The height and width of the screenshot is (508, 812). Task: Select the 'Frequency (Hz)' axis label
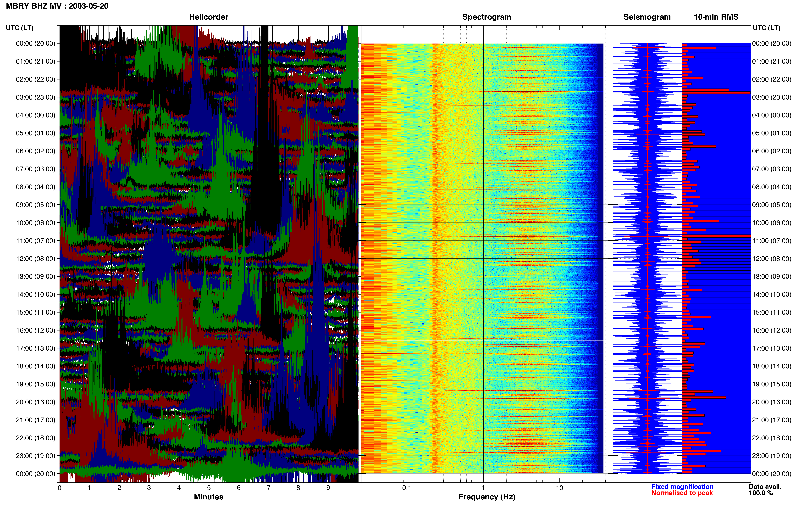pos(487,497)
